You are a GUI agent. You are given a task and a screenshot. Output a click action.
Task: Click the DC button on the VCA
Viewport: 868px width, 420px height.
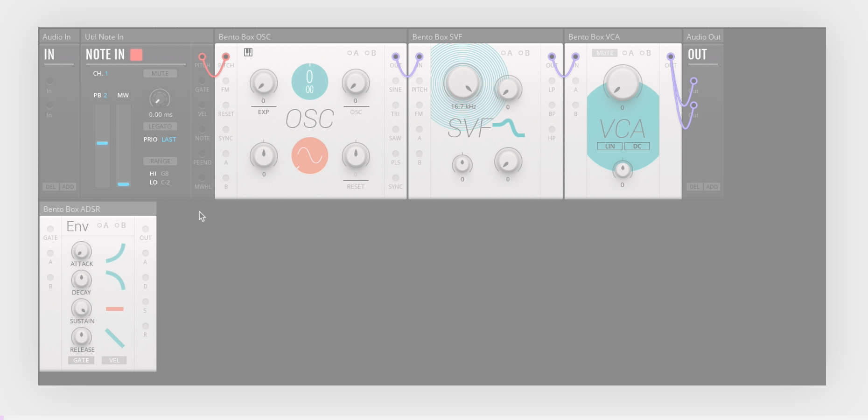coord(637,147)
